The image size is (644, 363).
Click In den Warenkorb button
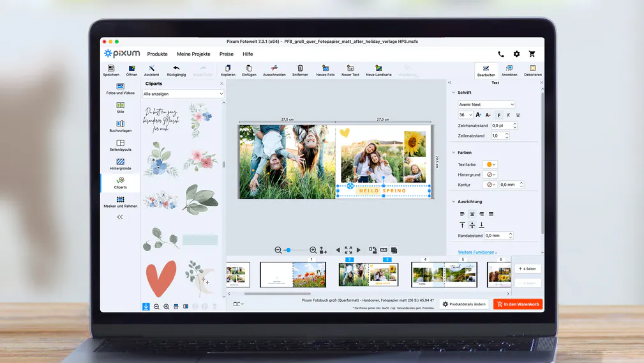coord(518,304)
